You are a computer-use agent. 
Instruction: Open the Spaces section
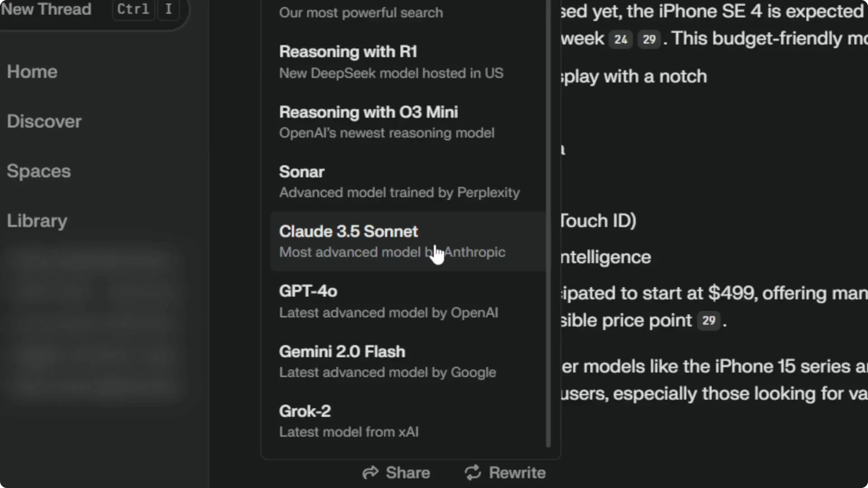coord(39,171)
